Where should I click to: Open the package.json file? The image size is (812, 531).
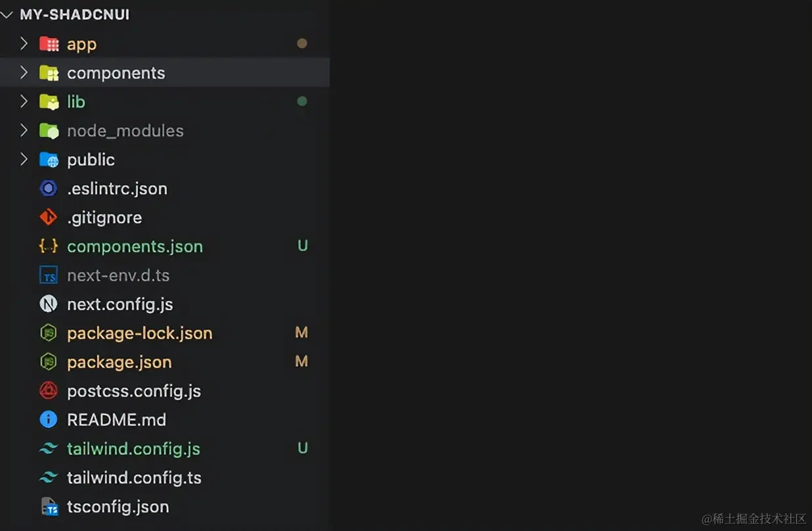[119, 362]
